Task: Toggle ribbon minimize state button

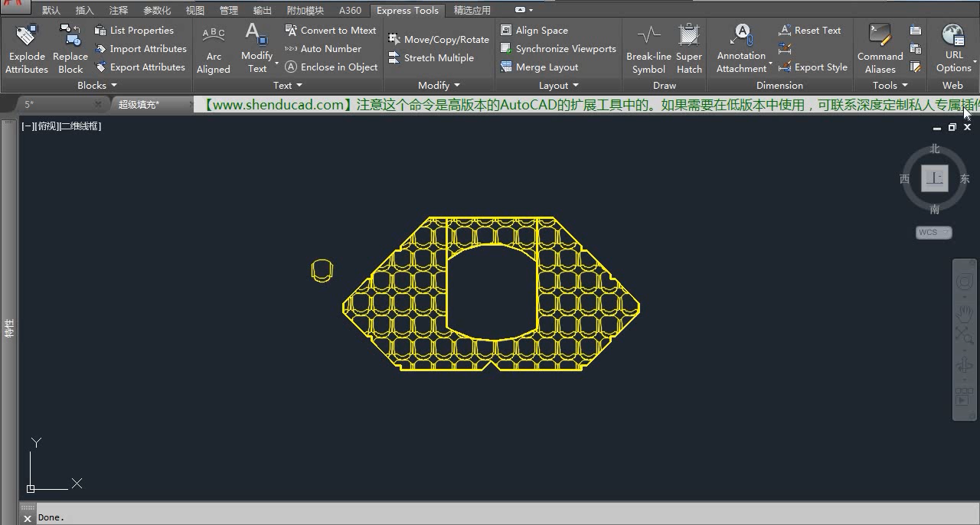Action: pos(521,10)
